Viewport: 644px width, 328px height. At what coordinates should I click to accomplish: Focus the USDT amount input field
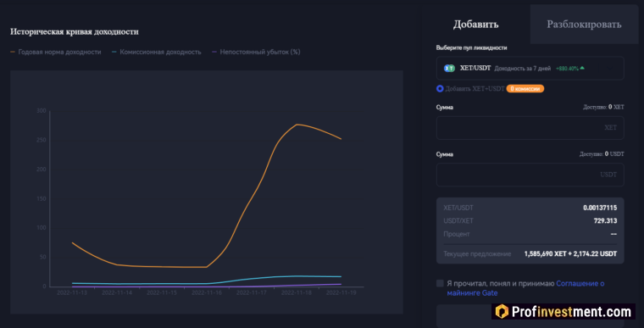pos(530,175)
